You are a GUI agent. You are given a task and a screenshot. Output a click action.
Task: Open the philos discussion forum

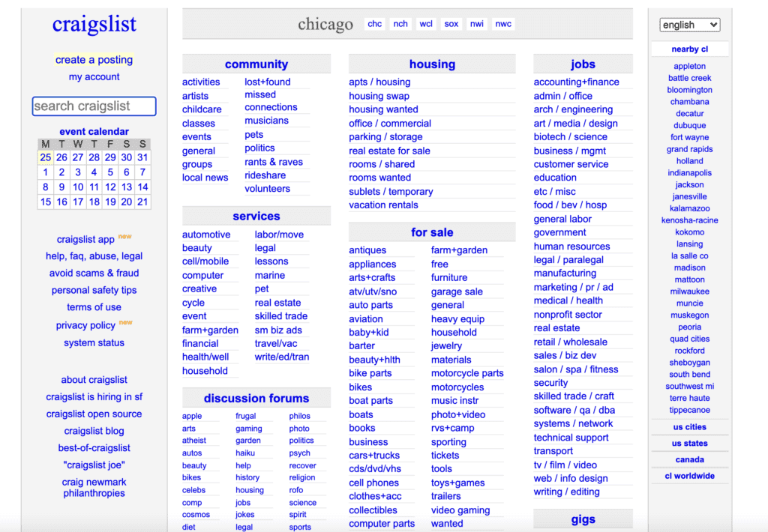pos(299,416)
